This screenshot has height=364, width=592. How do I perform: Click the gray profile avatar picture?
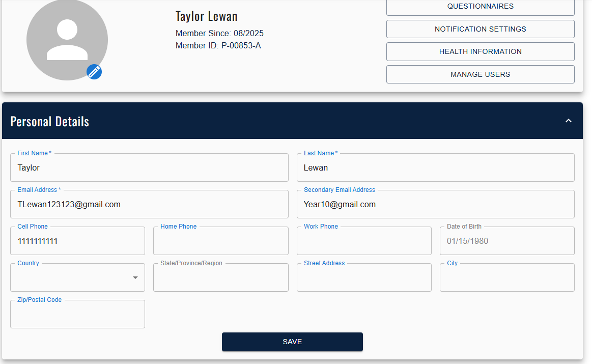coord(67,39)
